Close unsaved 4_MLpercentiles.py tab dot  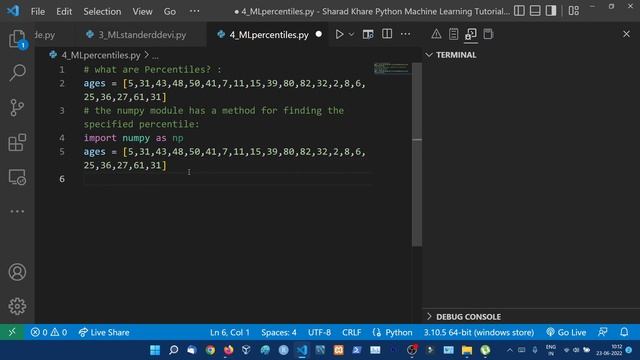[x=319, y=34]
